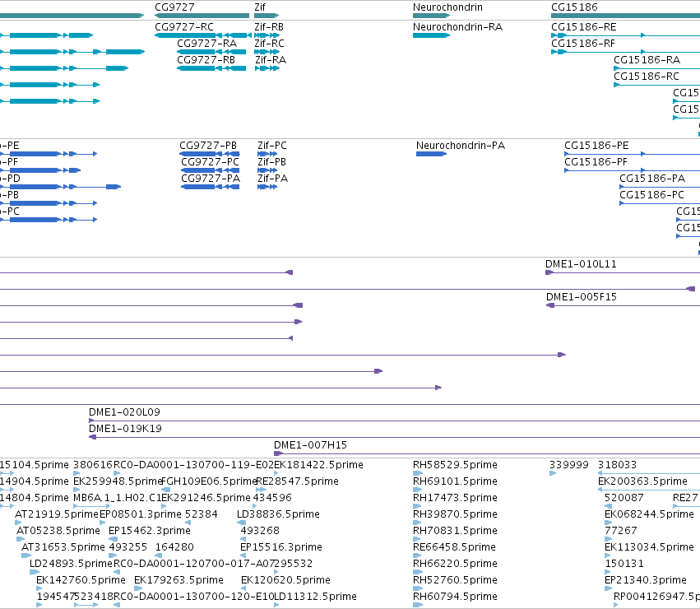Click protein label Zif-PB
This screenshot has width=700, height=609.
[272, 162]
